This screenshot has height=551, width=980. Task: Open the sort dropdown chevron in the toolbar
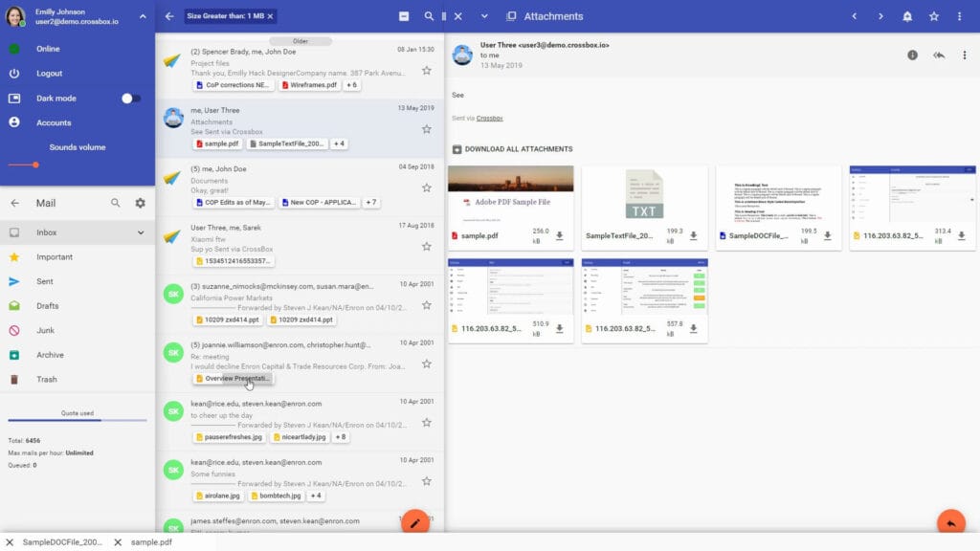click(x=483, y=16)
